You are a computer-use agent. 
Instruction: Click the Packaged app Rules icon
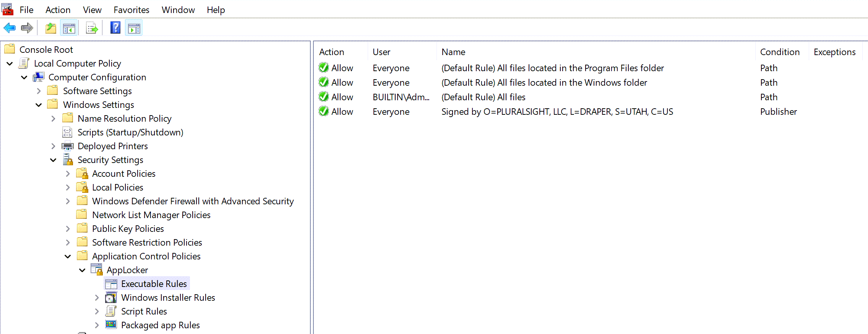pos(111,324)
